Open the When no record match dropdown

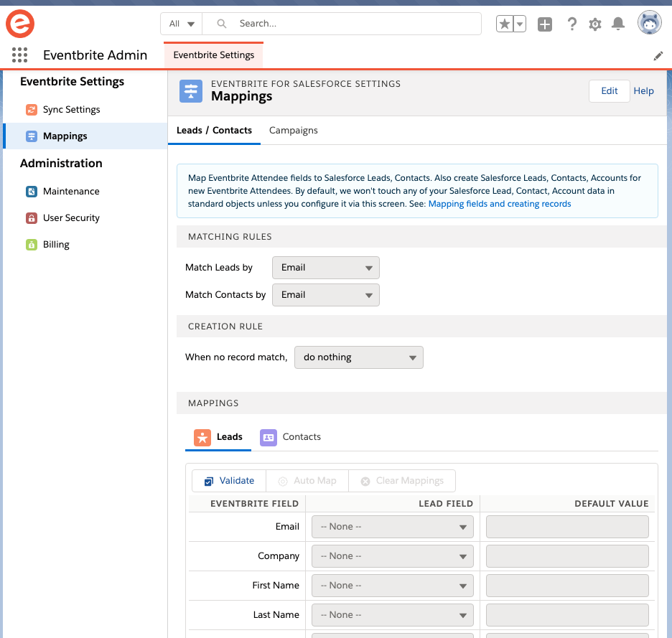coord(359,357)
